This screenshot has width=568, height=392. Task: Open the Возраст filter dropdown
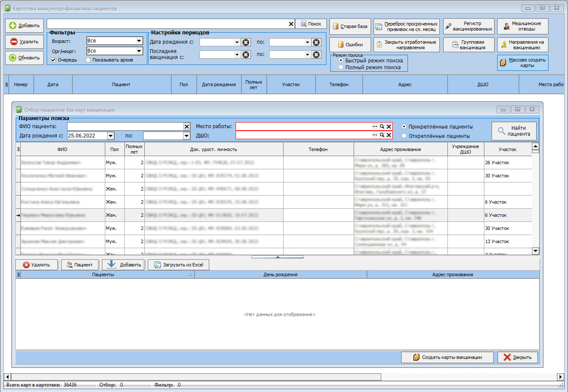(x=139, y=41)
